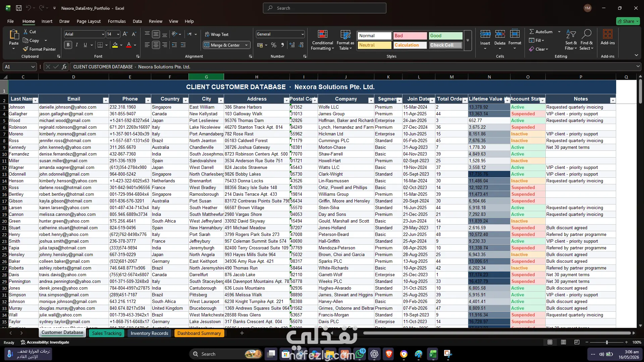The image size is (644, 362).
Task: Open the Data ribbon tab
Action: [x=137, y=21]
